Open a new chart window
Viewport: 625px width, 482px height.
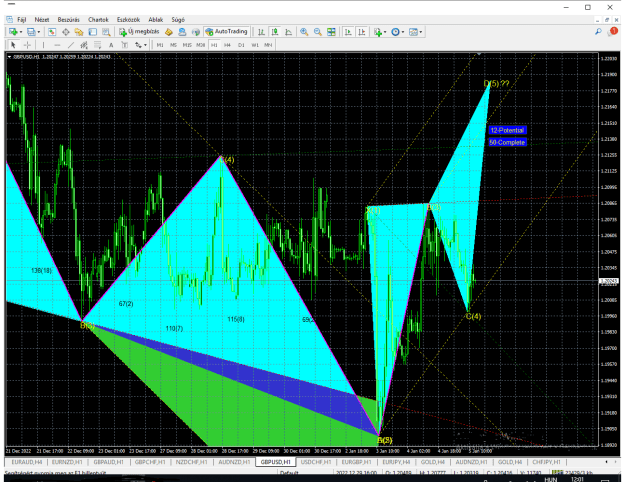[13, 32]
